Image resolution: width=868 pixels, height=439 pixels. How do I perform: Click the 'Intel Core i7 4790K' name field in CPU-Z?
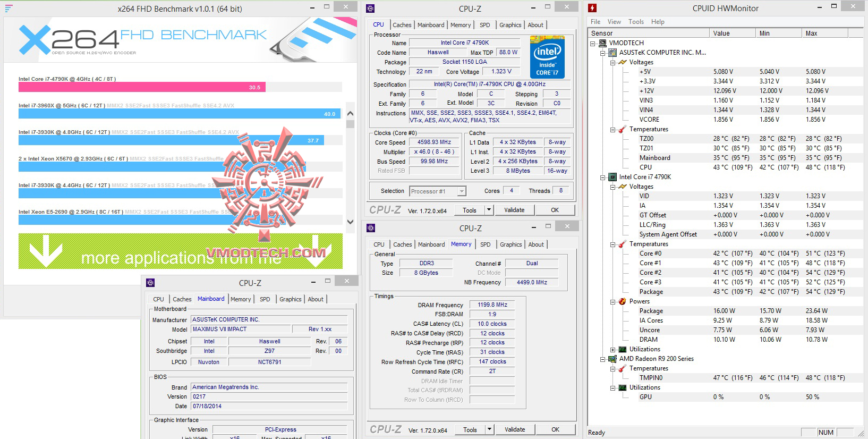point(465,43)
